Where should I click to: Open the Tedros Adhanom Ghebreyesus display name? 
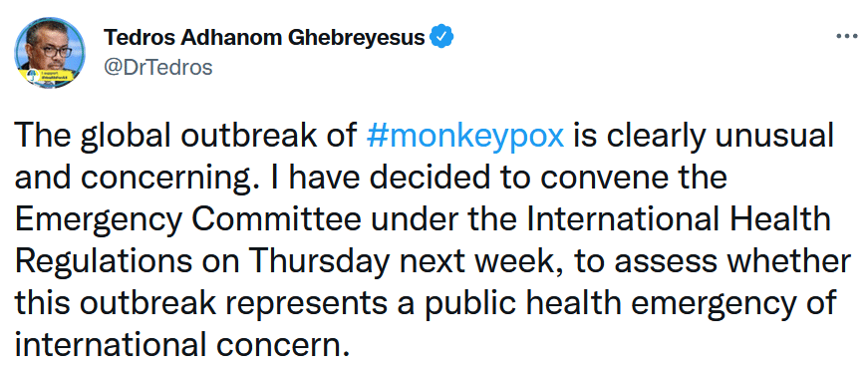tap(265, 37)
